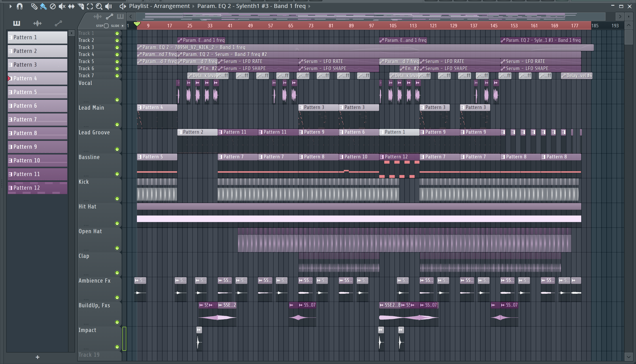Select Pattern 10 in the picker
The height and width of the screenshot is (364, 636).
point(38,160)
